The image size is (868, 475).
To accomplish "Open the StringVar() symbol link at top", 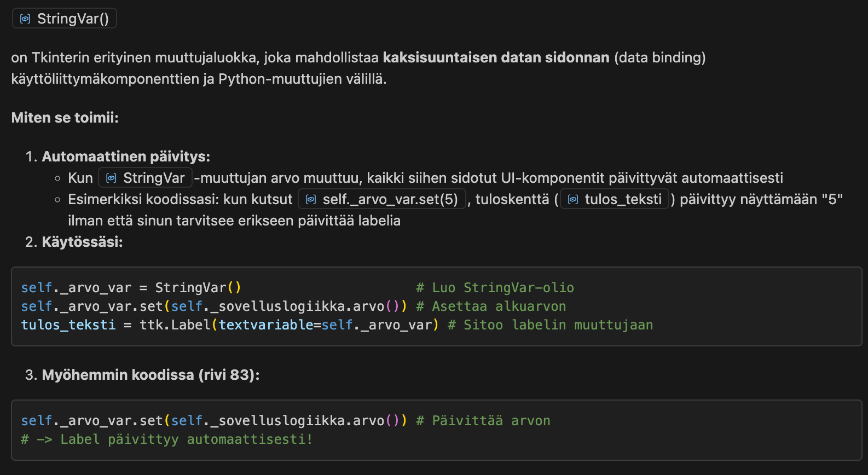I will coord(73,19).
